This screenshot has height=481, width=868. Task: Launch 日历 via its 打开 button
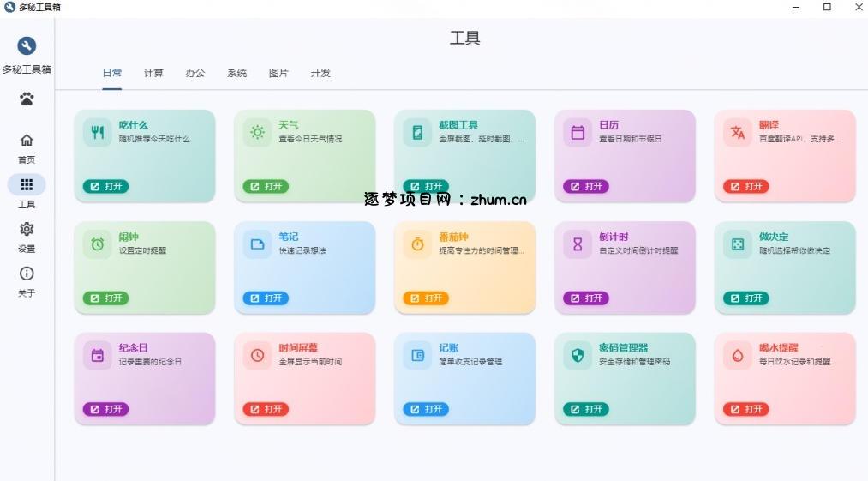(586, 187)
